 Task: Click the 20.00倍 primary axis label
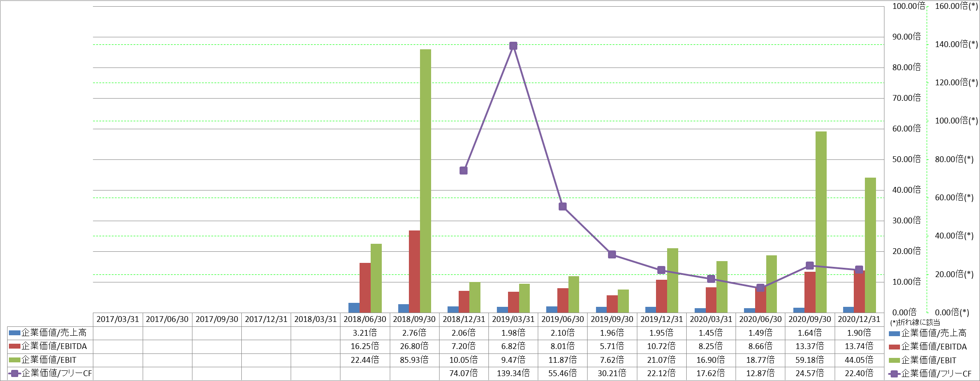pyautogui.click(x=907, y=251)
